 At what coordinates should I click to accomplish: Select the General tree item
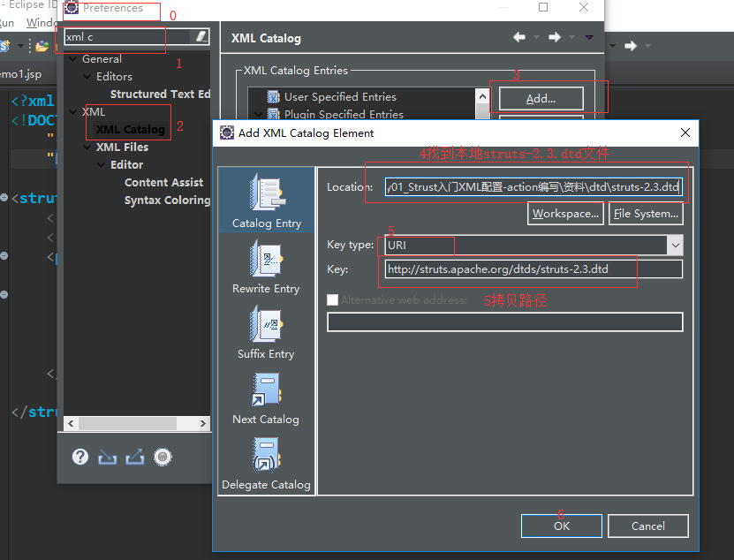pos(102,59)
